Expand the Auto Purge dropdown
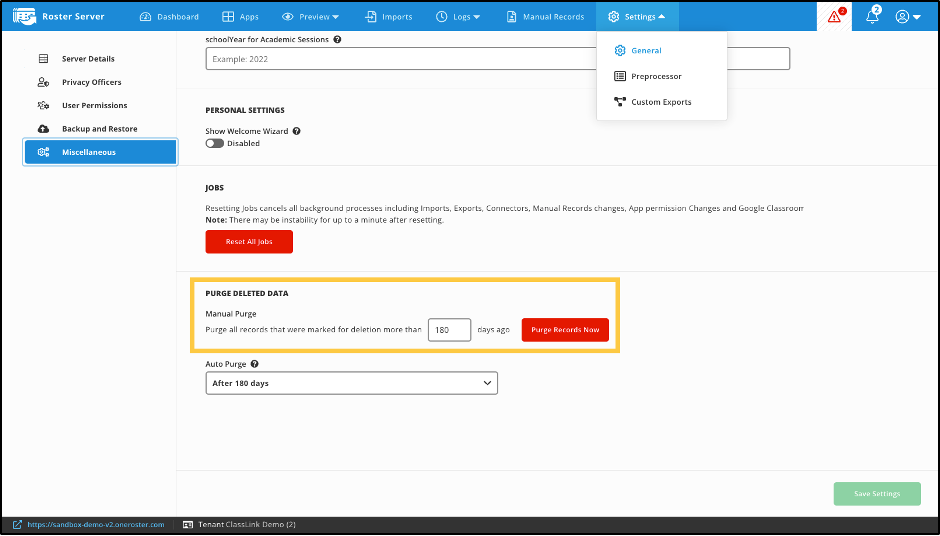940x536 pixels. click(x=351, y=383)
